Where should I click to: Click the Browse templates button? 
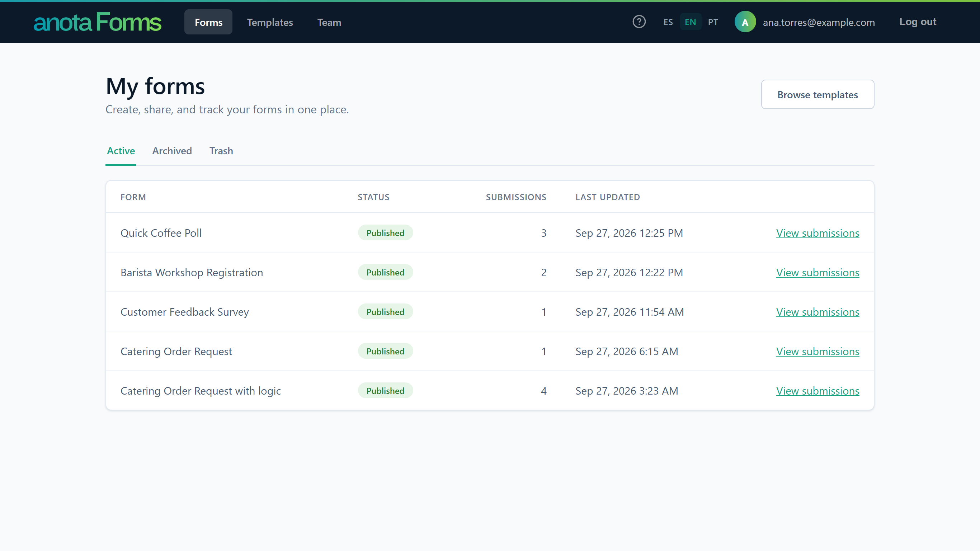818,94
